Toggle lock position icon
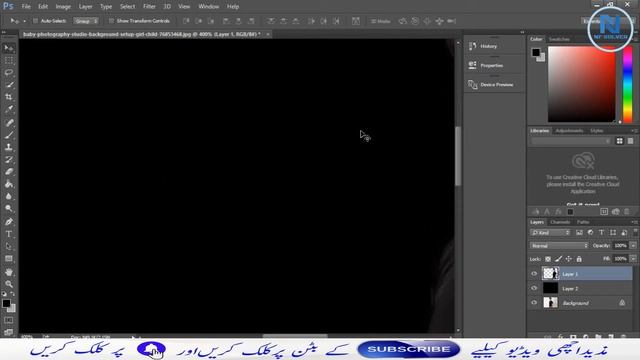 [x=569, y=259]
